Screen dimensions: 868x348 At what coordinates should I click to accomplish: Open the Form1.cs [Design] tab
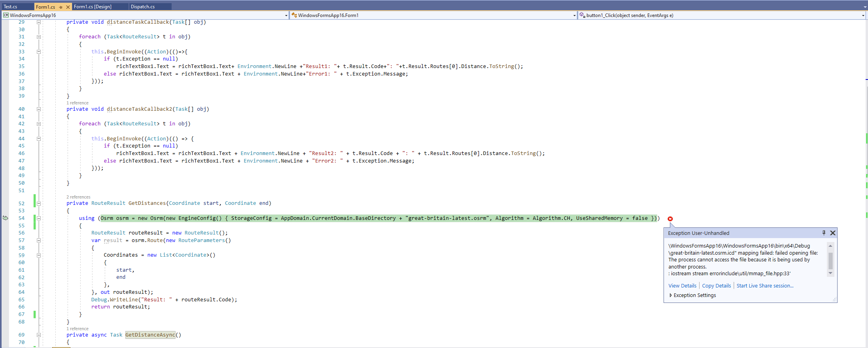93,7
